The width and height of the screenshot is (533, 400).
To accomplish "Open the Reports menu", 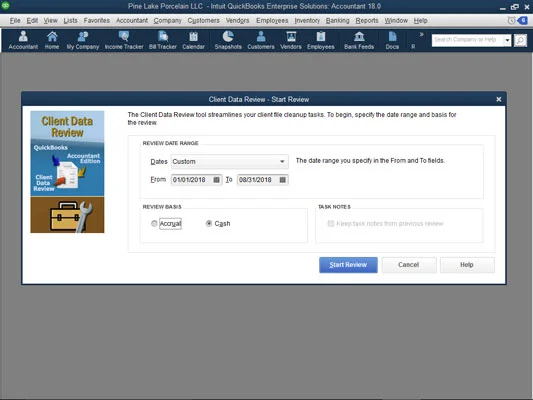I will pos(367,20).
